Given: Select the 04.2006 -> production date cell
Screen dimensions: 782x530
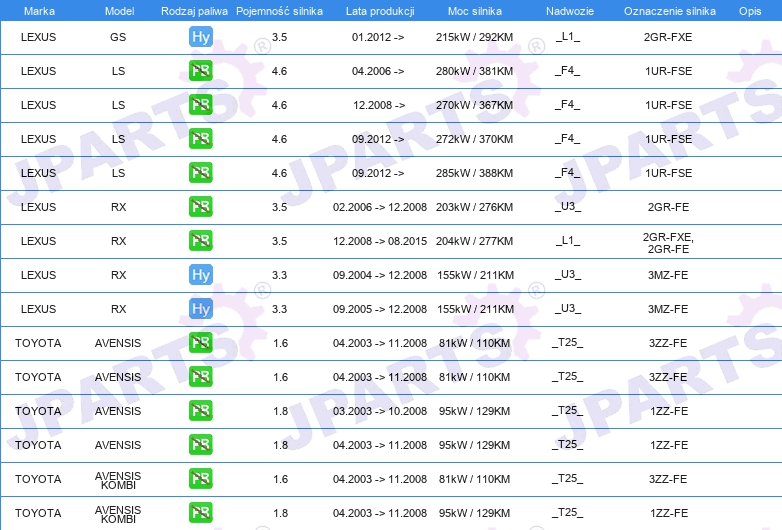Looking at the screenshot, I should 378,71.
